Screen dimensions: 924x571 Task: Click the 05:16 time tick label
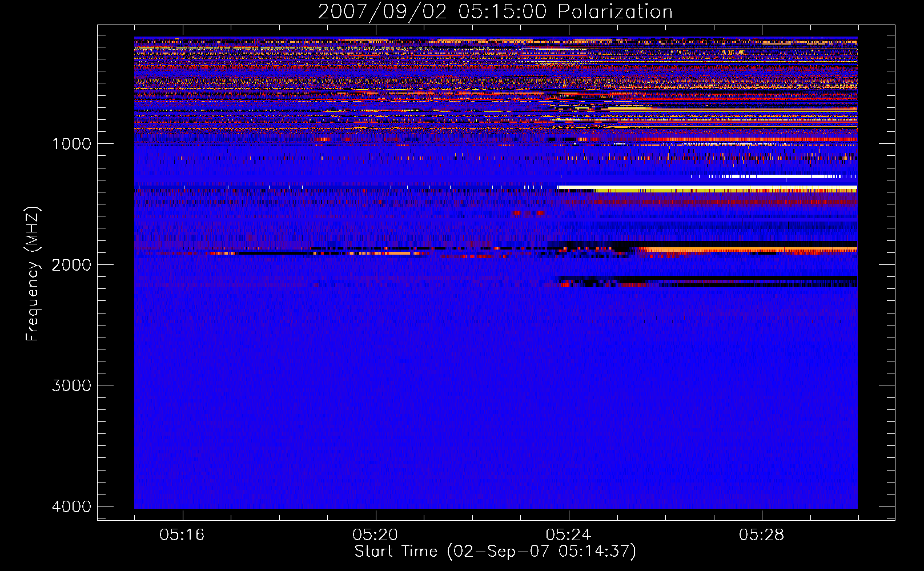tap(182, 535)
